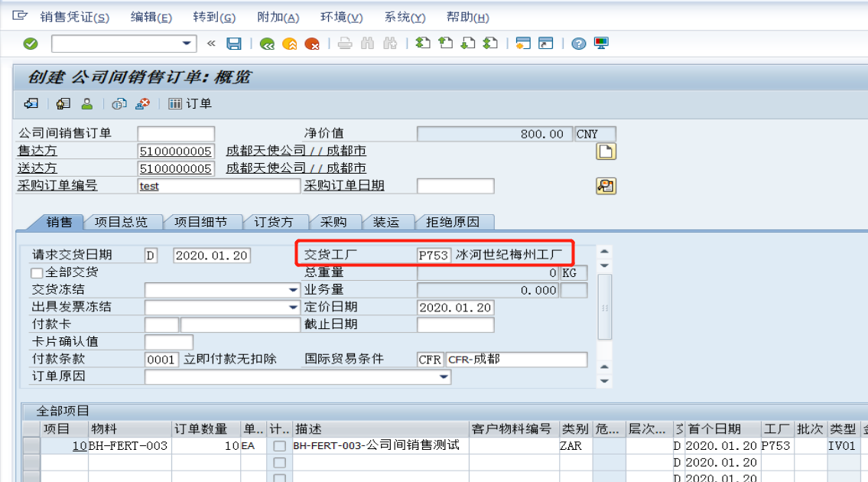The height and width of the screenshot is (482, 868).
Task: Click the 送达方 label link
Action: click(x=37, y=168)
